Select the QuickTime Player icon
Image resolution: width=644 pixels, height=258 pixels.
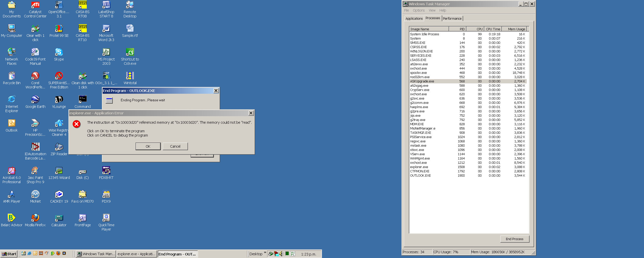click(106, 222)
